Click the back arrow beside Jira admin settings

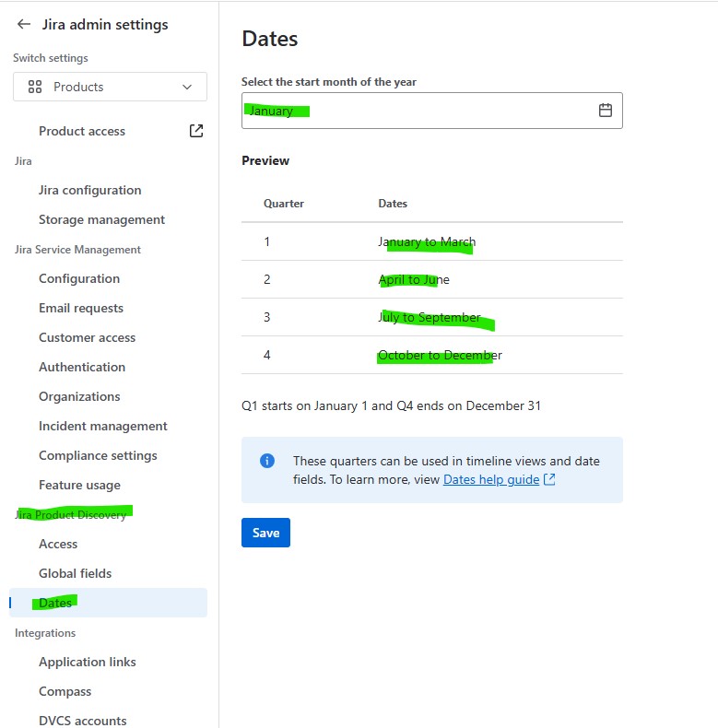pyautogui.click(x=24, y=24)
